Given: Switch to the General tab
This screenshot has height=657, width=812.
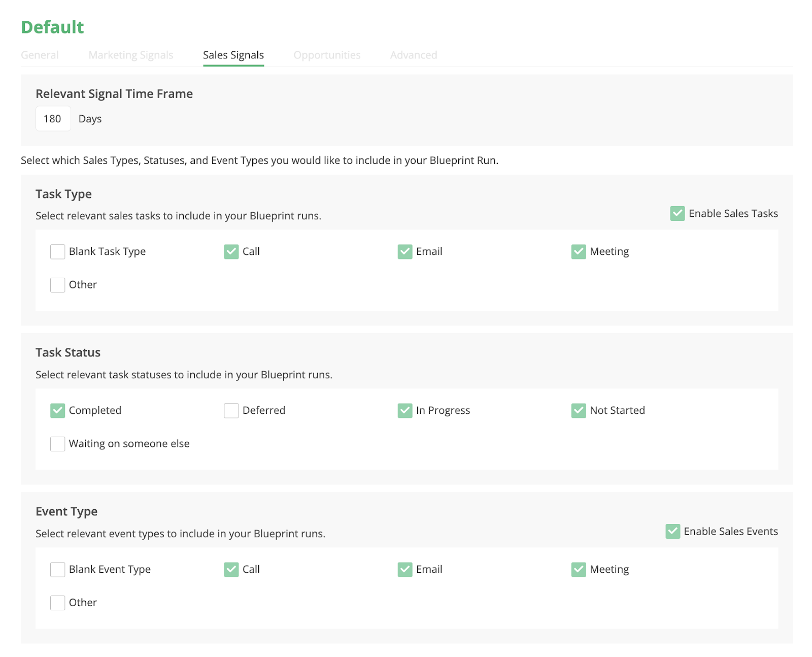Looking at the screenshot, I should [40, 55].
